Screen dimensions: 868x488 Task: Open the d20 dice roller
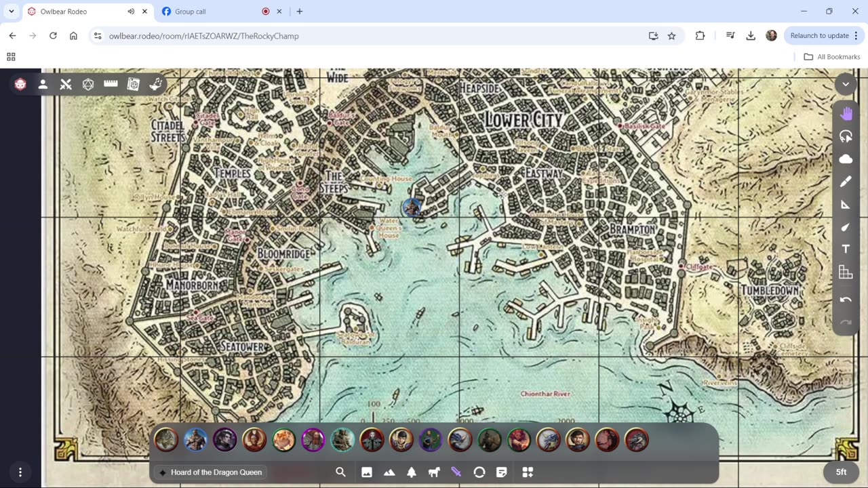point(88,84)
